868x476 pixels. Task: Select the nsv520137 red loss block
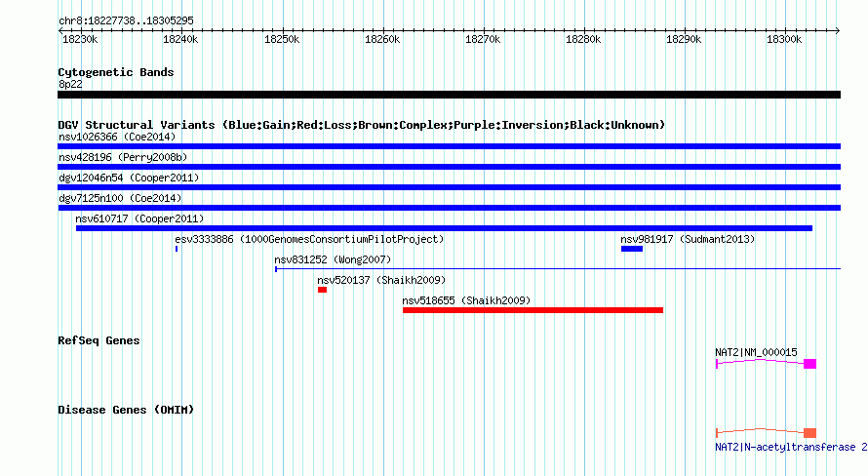322,290
